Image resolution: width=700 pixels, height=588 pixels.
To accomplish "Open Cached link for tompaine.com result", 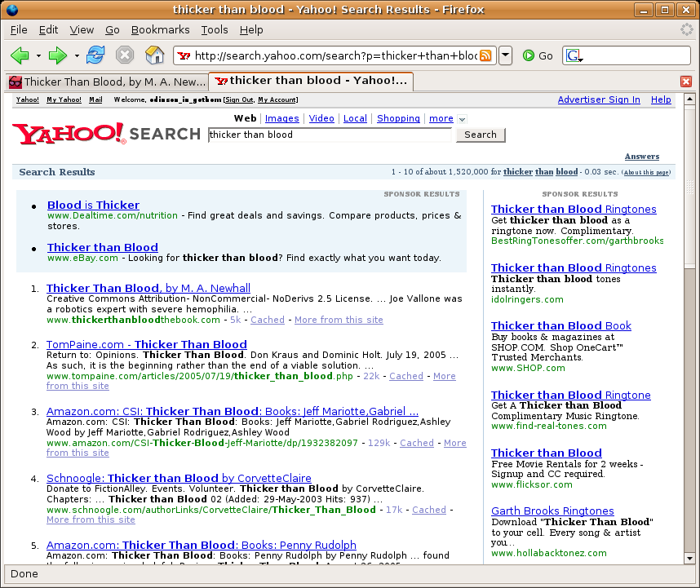I will (406, 376).
